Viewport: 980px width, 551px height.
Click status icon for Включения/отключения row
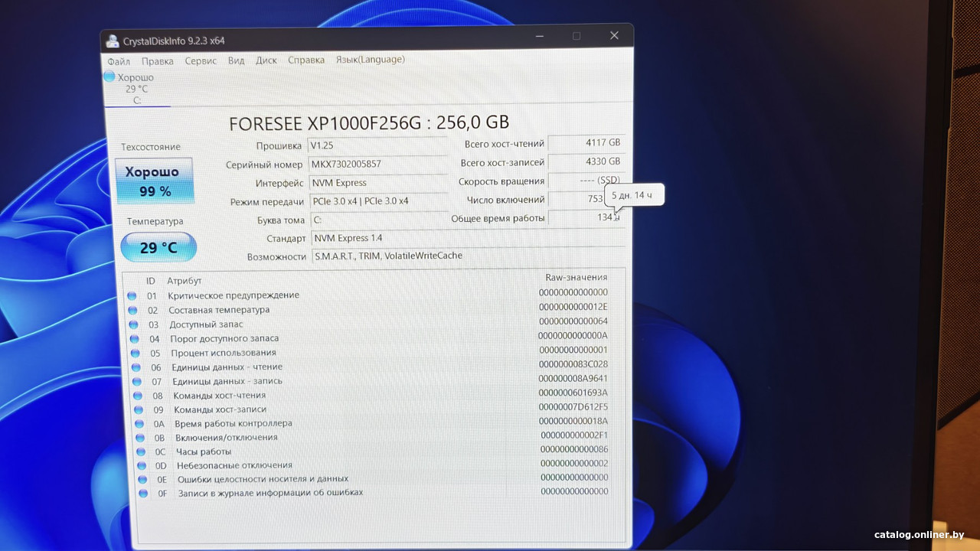pyautogui.click(x=140, y=438)
